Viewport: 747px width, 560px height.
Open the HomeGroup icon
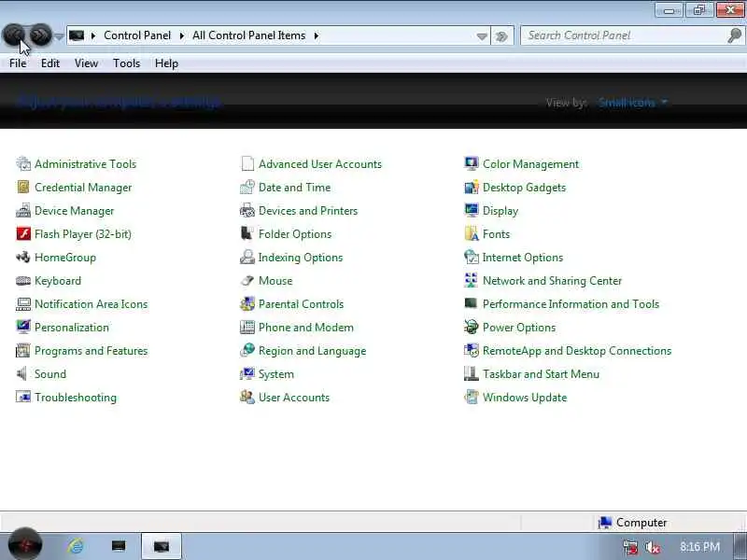point(22,258)
